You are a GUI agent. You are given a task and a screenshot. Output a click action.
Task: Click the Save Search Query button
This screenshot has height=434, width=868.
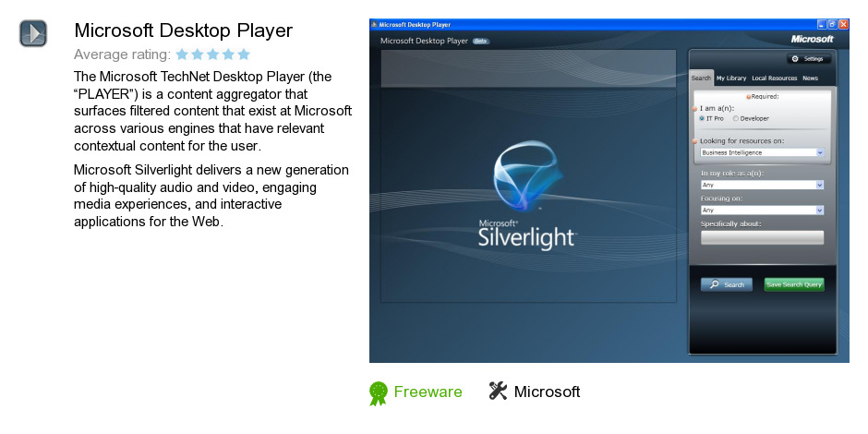point(794,284)
